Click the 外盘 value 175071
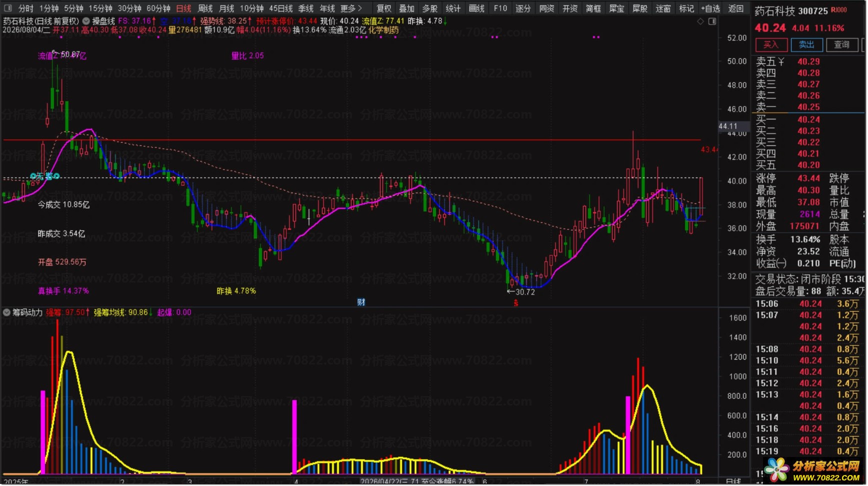 click(x=804, y=226)
